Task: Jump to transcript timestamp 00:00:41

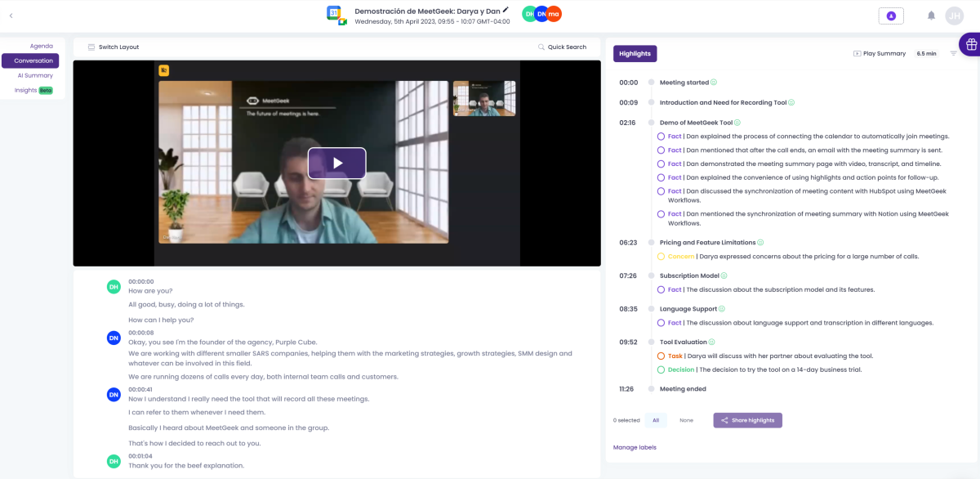Action: 140,389
